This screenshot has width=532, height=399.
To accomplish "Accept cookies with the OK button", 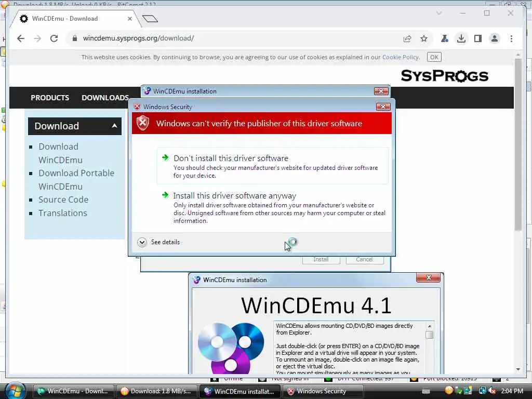I will point(434,57).
